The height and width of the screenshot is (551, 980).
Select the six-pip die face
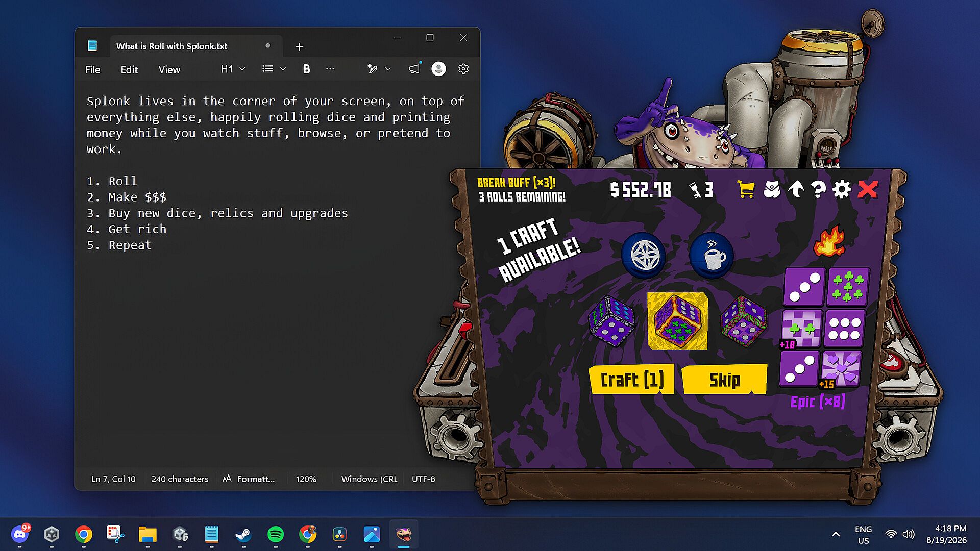pos(845,329)
